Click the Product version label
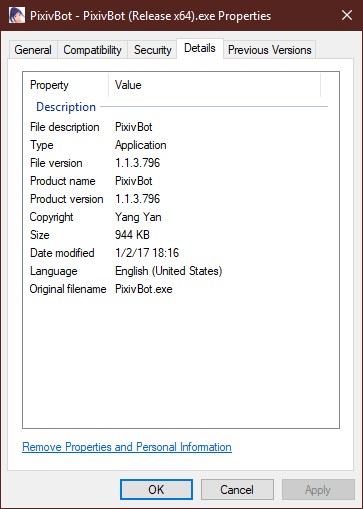The image size is (363, 509). (67, 199)
